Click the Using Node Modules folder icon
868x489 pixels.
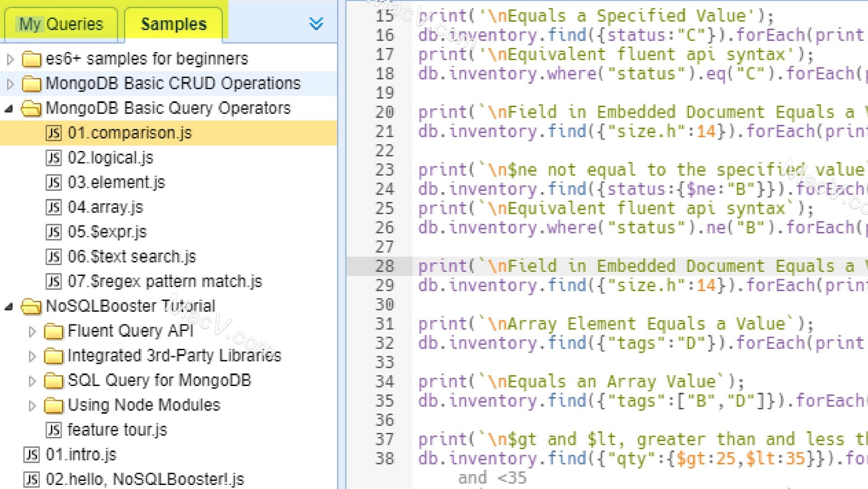click(53, 405)
